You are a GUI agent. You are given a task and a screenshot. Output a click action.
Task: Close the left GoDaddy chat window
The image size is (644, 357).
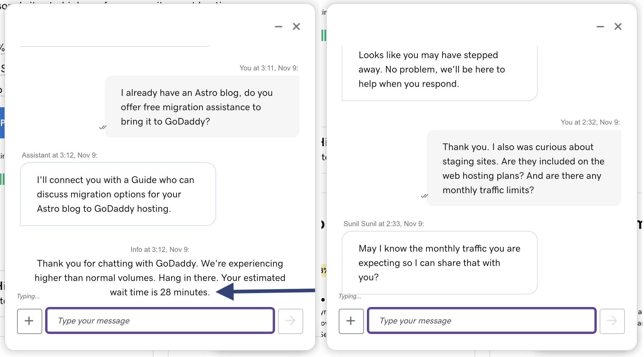(x=296, y=27)
